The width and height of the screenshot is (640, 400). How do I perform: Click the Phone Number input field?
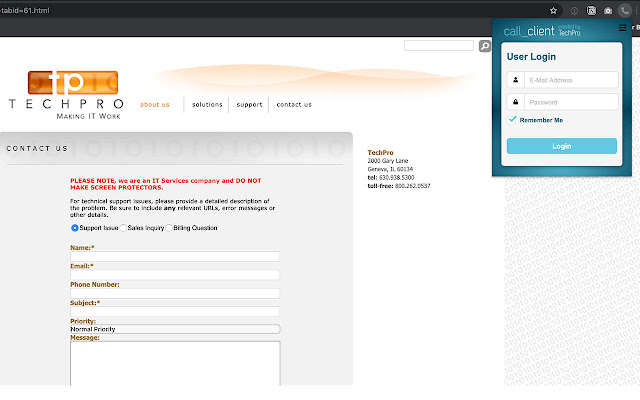click(x=175, y=293)
